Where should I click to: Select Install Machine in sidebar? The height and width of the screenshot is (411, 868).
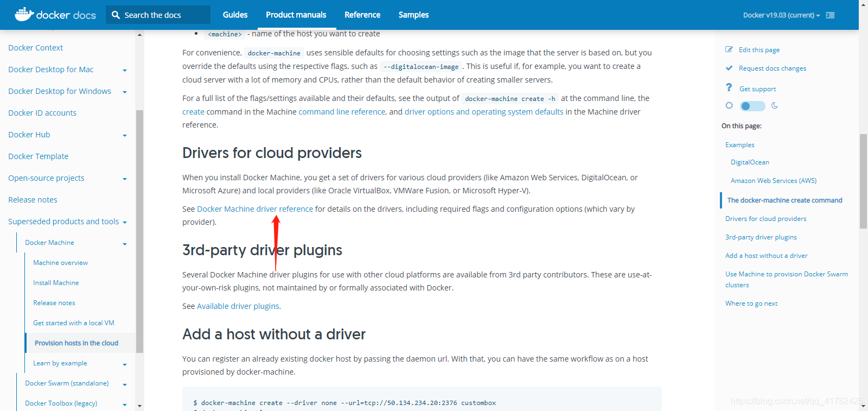(x=56, y=283)
